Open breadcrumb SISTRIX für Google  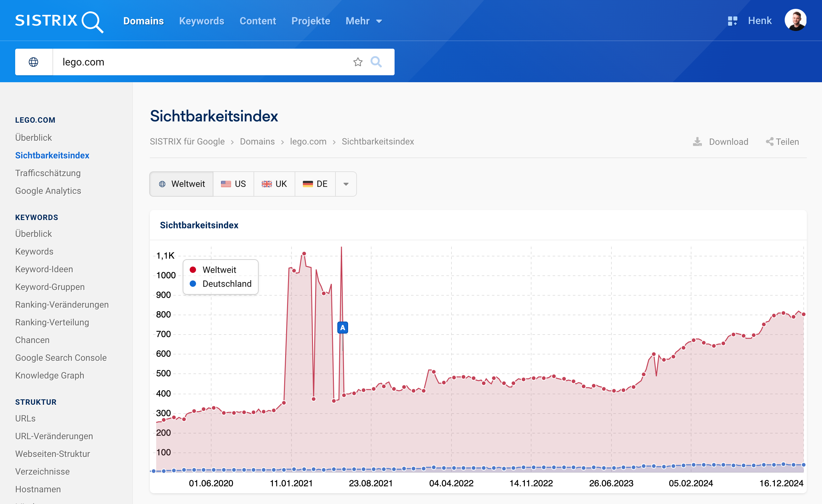coord(187,141)
